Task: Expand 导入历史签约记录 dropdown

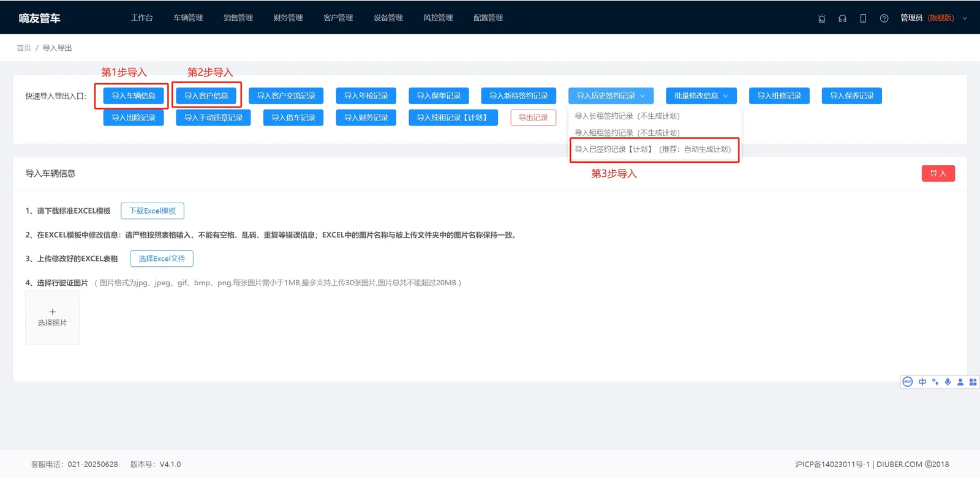Action: [x=611, y=96]
